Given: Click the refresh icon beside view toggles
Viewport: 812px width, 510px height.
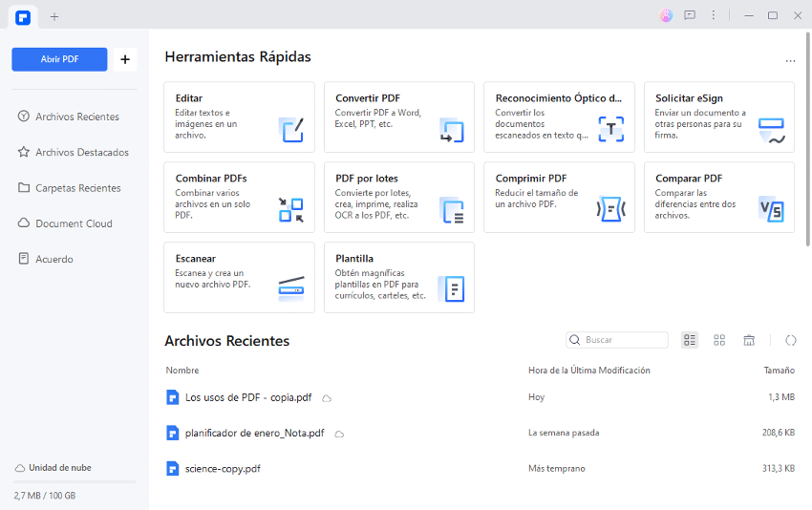Looking at the screenshot, I should [791, 340].
